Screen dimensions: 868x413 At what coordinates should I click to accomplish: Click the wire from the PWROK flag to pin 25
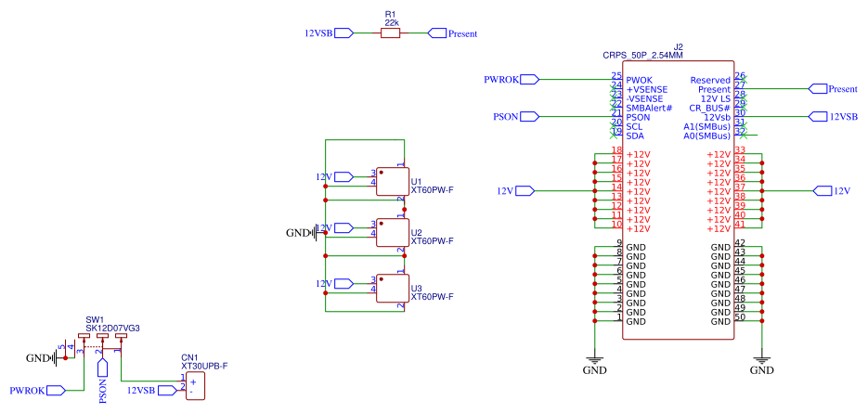tap(576, 79)
